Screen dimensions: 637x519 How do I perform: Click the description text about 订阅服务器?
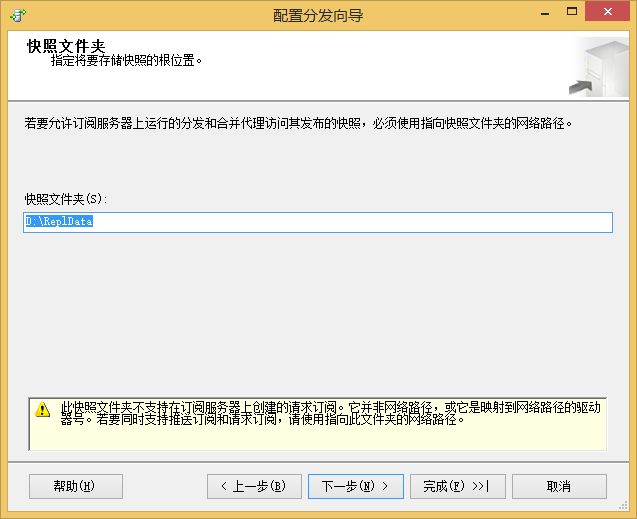click(x=298, y=123)
